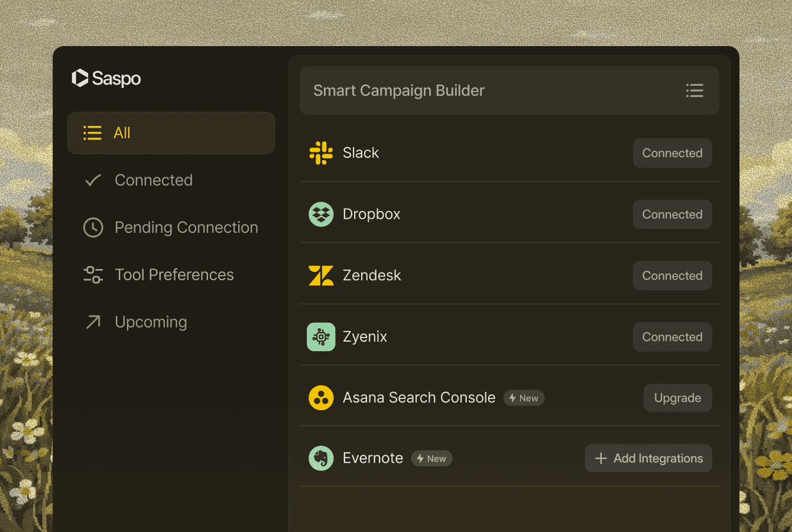This screenshot has width=792, height=532.
Task: Open the Smart Campaign Builder selector
Action: point(509,90)
